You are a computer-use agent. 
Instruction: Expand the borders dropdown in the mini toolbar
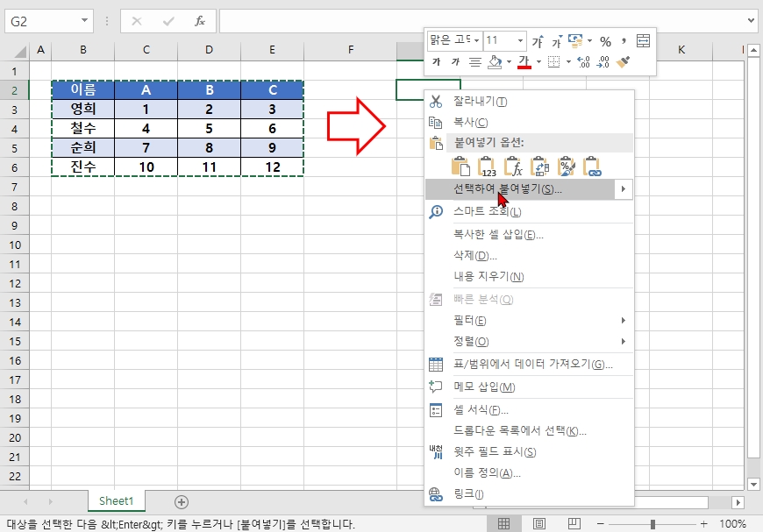(x=569, y=61)
